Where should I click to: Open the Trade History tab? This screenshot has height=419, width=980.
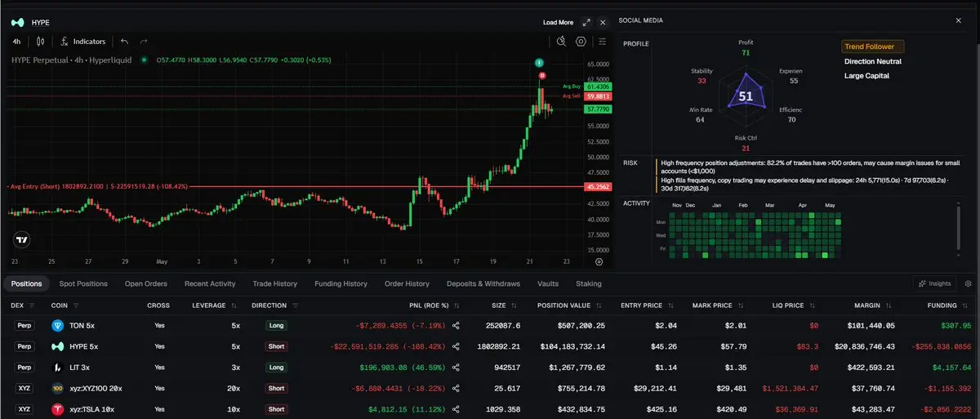pos(274,283)
